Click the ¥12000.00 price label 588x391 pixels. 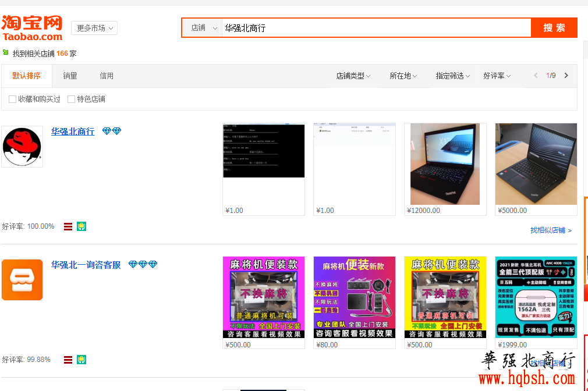[424, 210]
